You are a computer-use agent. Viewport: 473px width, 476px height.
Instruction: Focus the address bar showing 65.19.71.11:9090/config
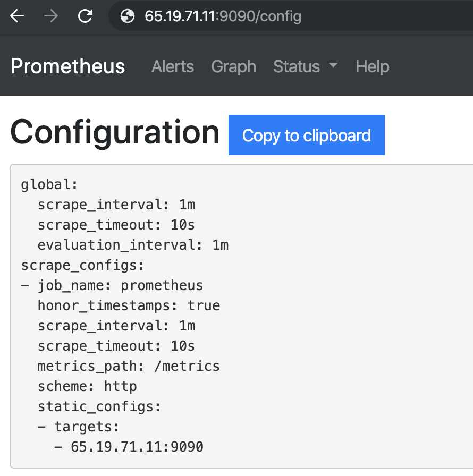pyautogui.click(x=223, y=16)
